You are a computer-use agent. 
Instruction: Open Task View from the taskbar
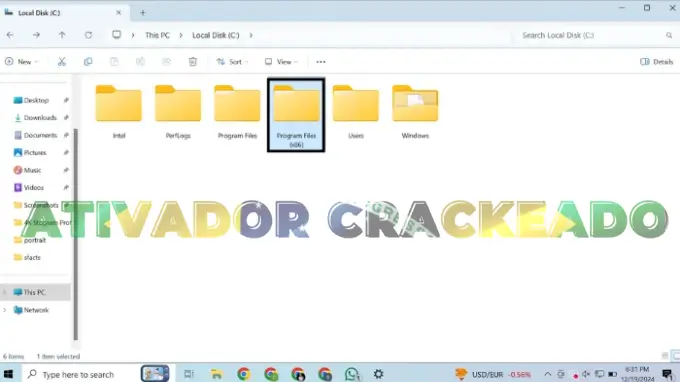[x=189, y=374]
